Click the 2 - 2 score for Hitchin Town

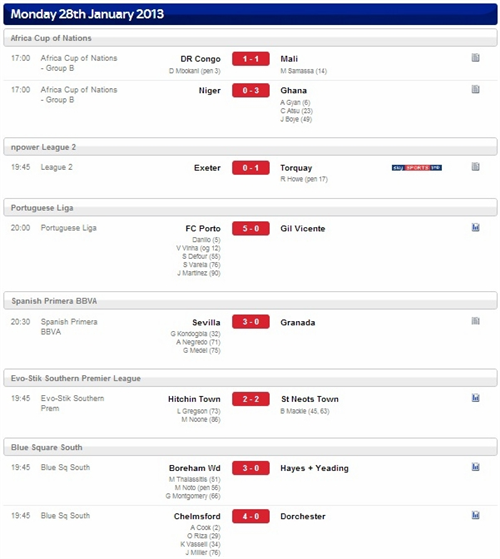click(251, 399)
